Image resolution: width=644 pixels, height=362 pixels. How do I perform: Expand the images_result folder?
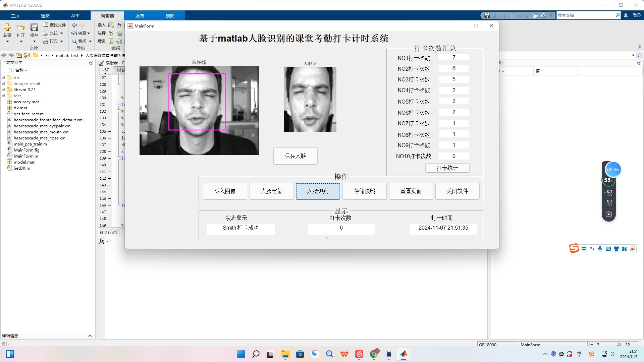[3, 83]
